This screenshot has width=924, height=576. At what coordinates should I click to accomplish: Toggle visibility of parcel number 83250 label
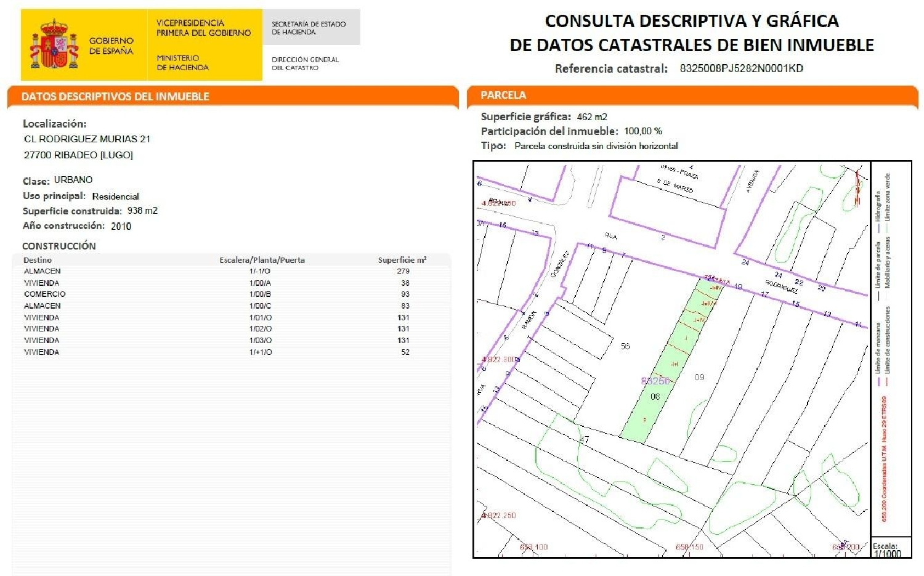point(655,381)
